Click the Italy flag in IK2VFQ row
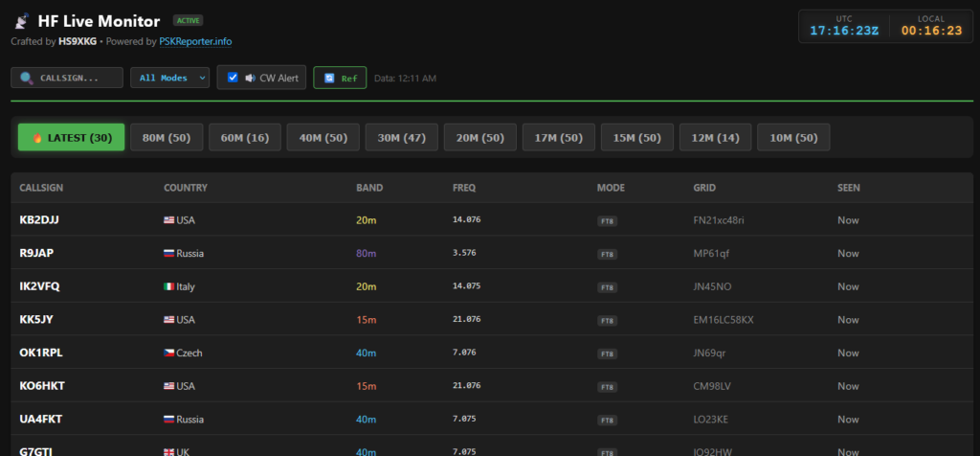The width and height of the screenshot is (980, 456). pos(169,286)
